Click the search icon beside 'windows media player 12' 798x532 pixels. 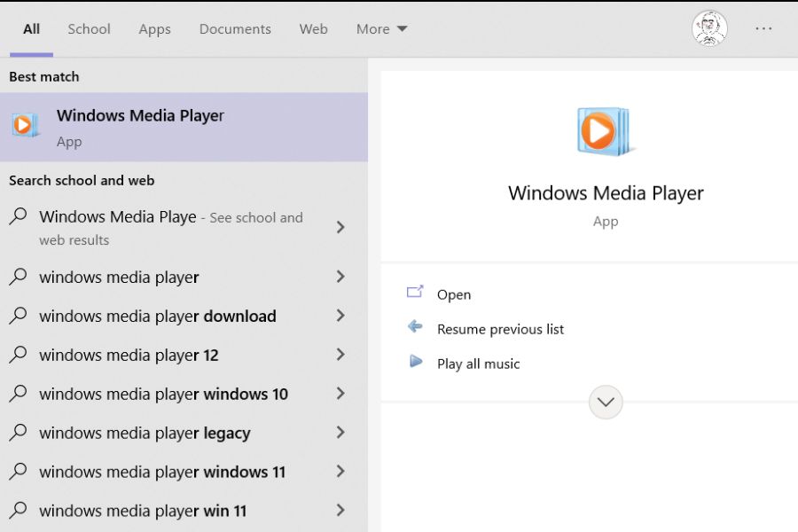pyautogui.click(x=18, y=355)
